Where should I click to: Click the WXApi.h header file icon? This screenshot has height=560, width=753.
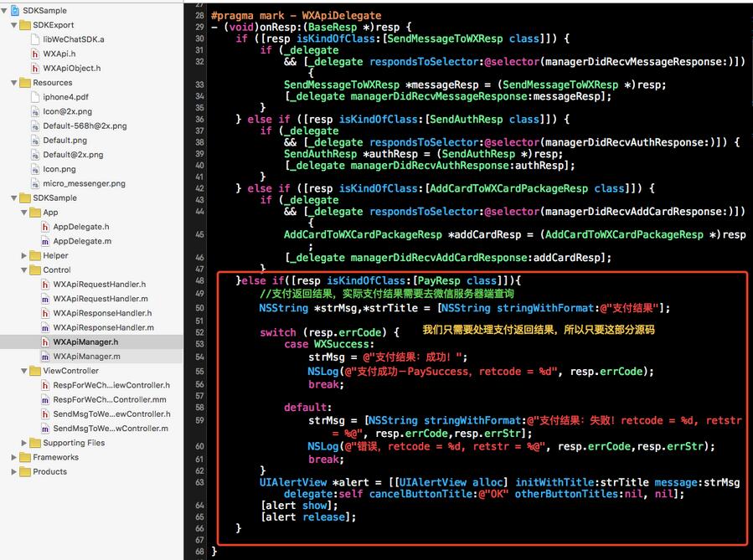pos(35,54)
